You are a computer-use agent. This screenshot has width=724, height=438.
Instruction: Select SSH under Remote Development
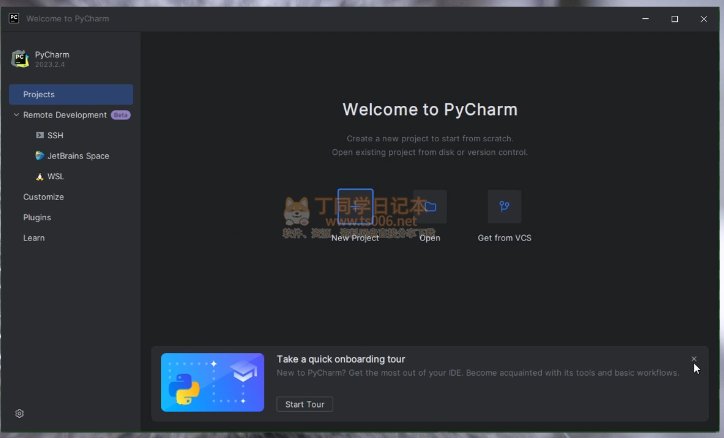pyautogui.click(x=54, y=135)
